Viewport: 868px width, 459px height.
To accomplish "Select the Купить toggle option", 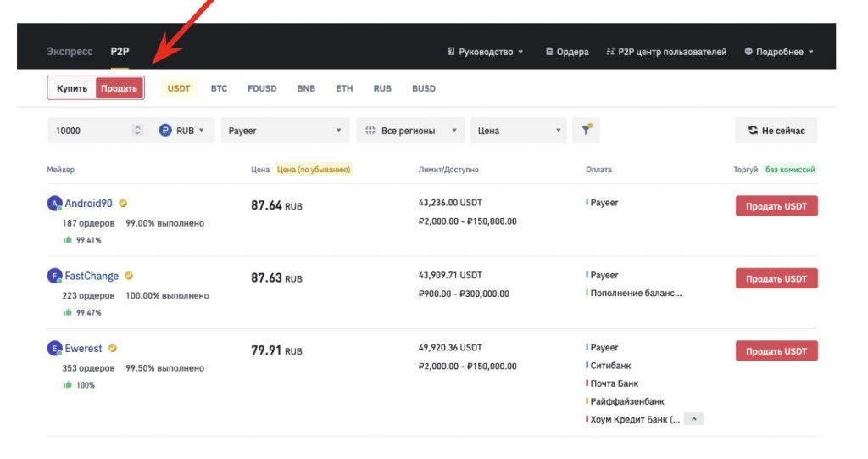I will tap(72, 88).
